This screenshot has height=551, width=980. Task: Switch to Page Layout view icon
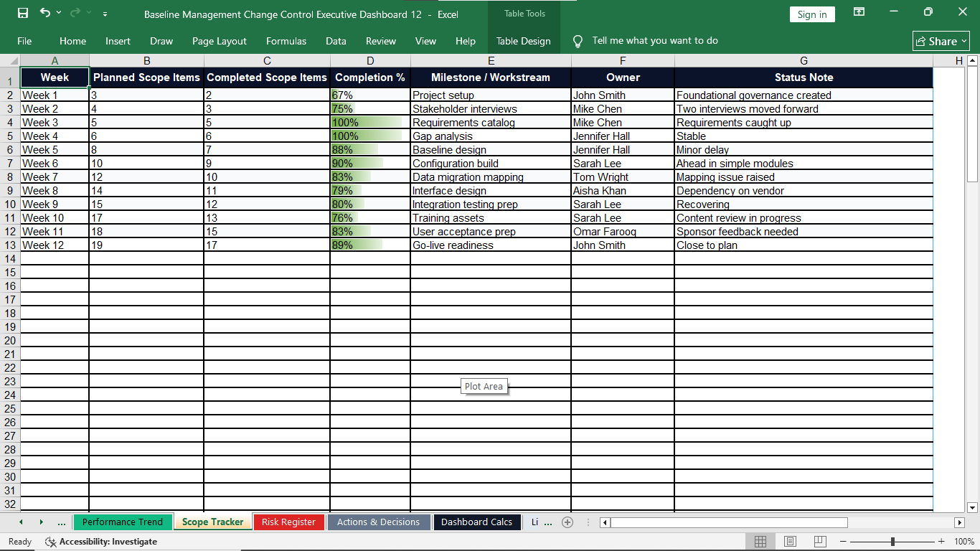790,542
